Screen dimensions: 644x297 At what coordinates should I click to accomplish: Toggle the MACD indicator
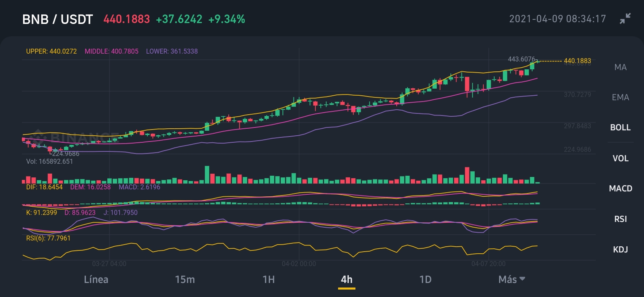(620, 189)
